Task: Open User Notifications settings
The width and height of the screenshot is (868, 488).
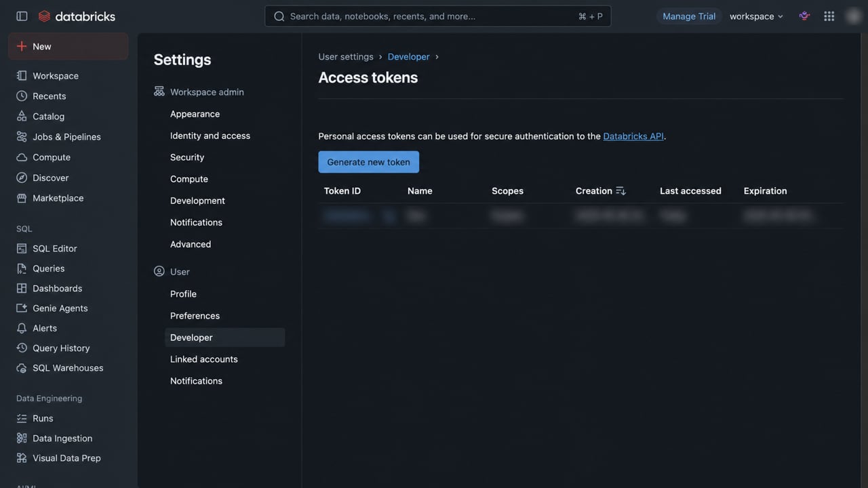Action: click(x=196, y=381)
